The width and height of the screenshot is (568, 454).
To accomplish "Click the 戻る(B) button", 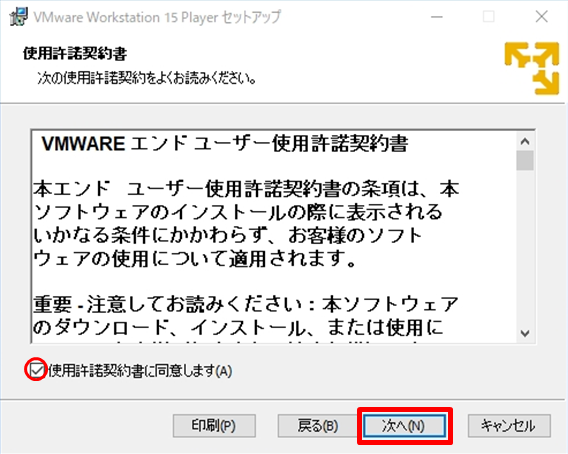I will coord(318,426).
